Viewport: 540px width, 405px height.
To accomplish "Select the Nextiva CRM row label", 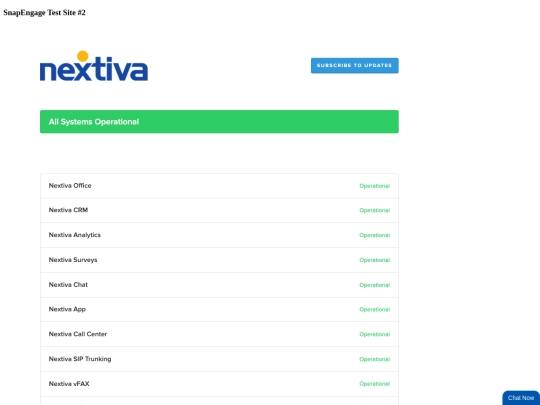I will 68,210.
